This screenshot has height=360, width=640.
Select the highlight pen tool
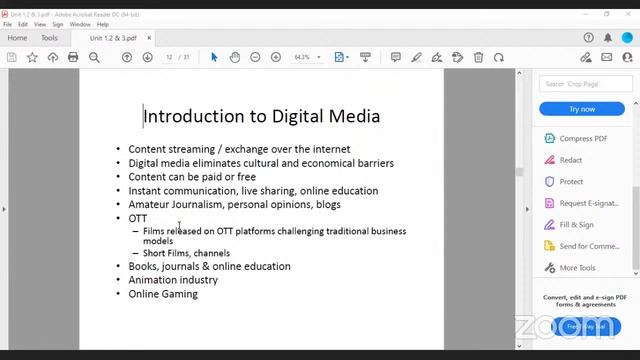click(x=416, y=57)
